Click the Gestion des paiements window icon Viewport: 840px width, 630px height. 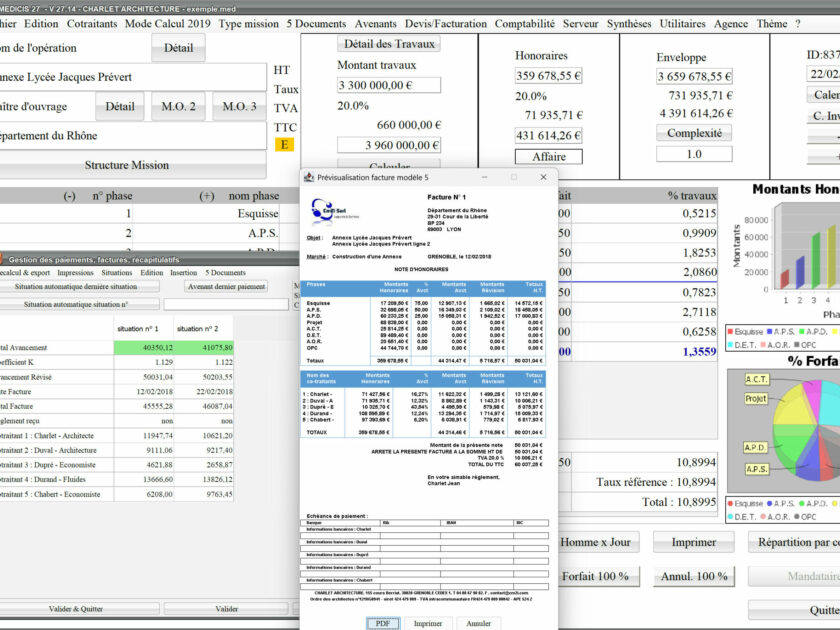tap(3, 259)
